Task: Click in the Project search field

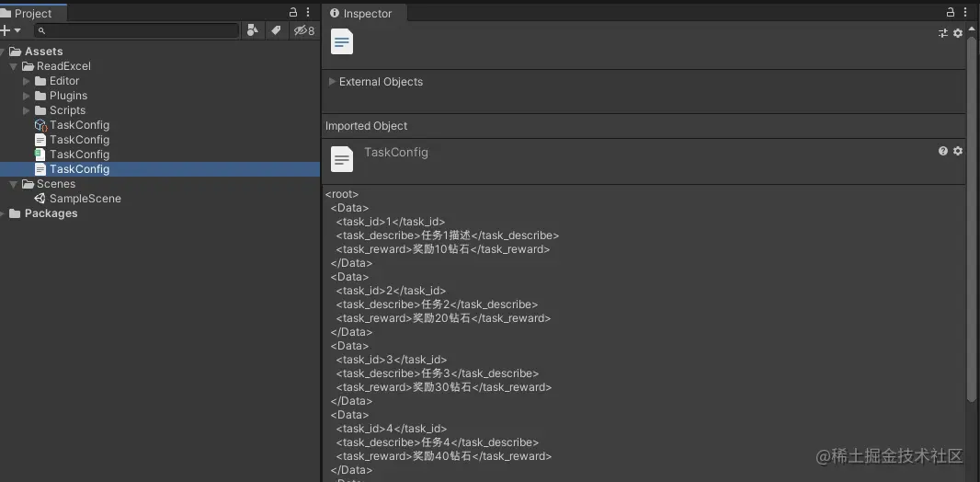Action: pos(137,30)
